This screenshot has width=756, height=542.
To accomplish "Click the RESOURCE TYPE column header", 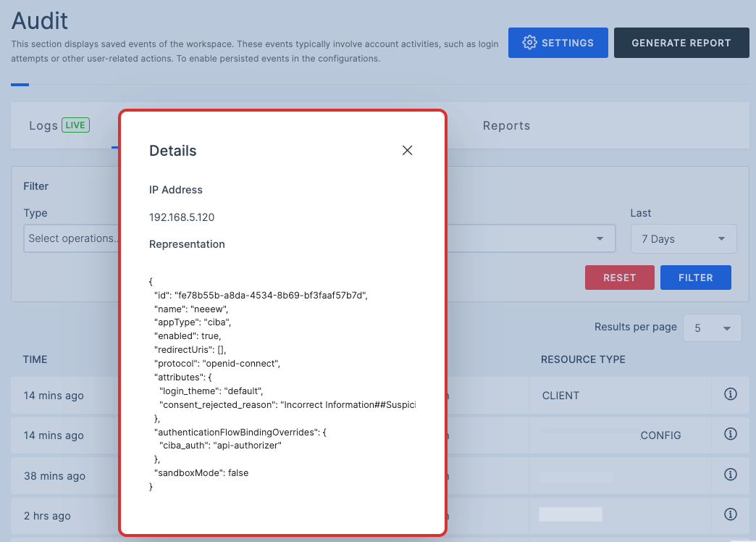I will [x=582, y=359].
